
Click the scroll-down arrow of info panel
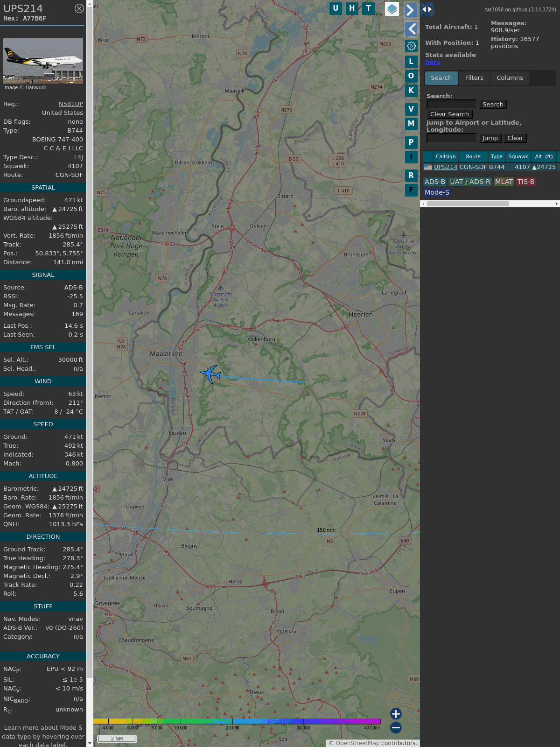click(x=90, y=743)
